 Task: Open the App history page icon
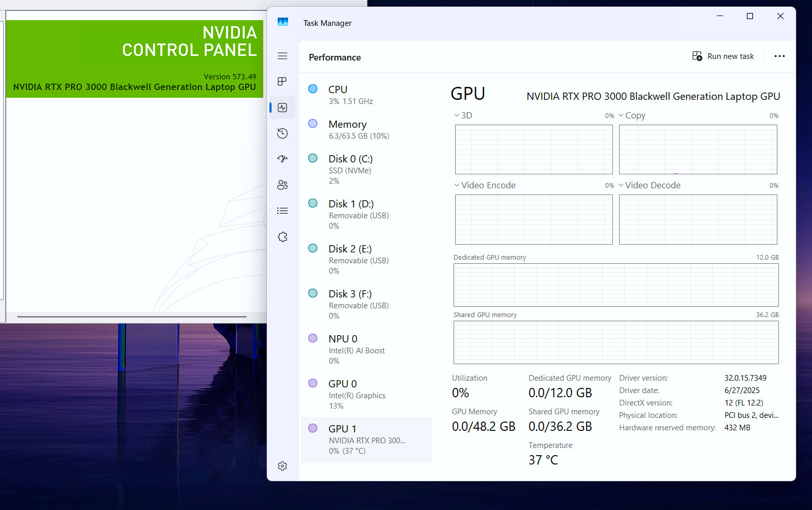point(282,133)
